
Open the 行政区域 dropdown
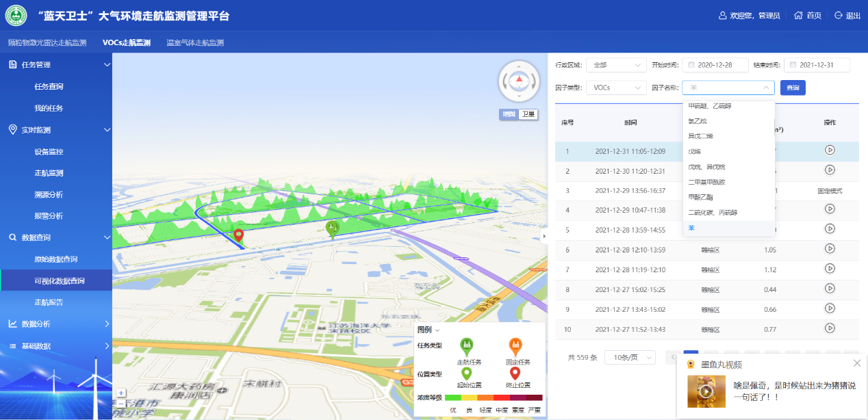(x=616, y=65)
